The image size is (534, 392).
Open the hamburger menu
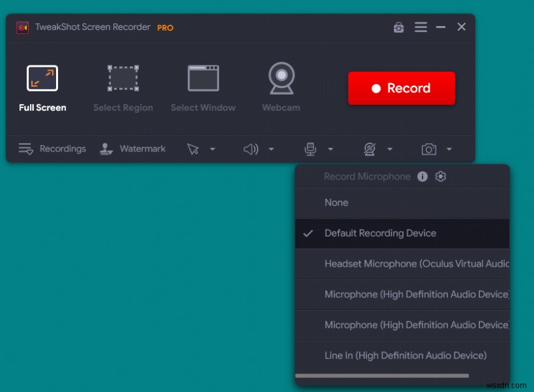click(x=421, y=27)
